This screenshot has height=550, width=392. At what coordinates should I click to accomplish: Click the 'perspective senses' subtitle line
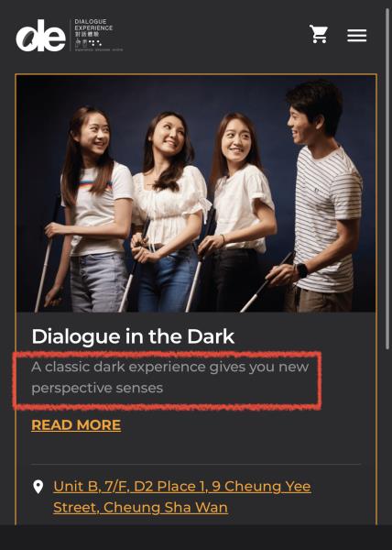(x=97, y=389)
